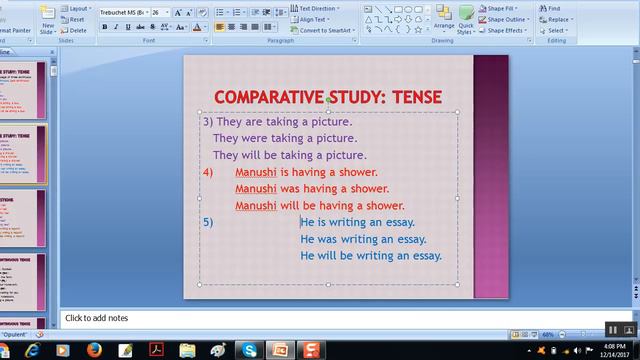Open Arrange menu
Image resolution: width=640 pixels, height=360 pixels.
pyautogui.click(x=444, y=19)
